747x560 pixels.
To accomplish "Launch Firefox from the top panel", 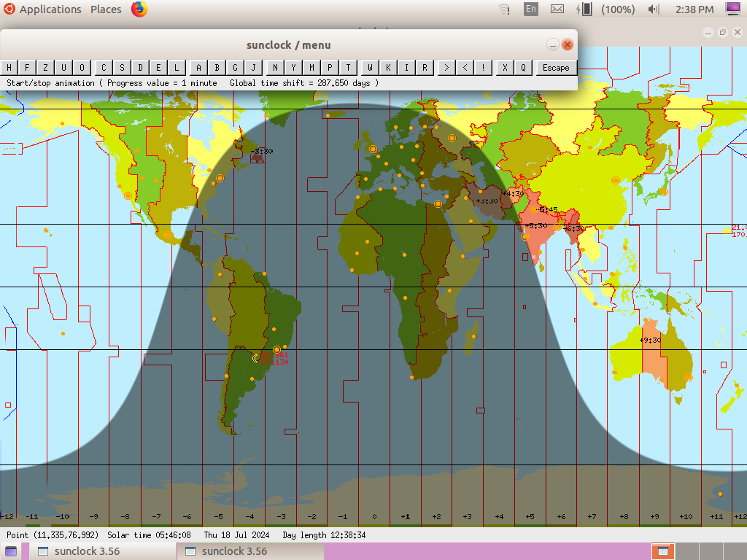I will [x=139, y=9].
